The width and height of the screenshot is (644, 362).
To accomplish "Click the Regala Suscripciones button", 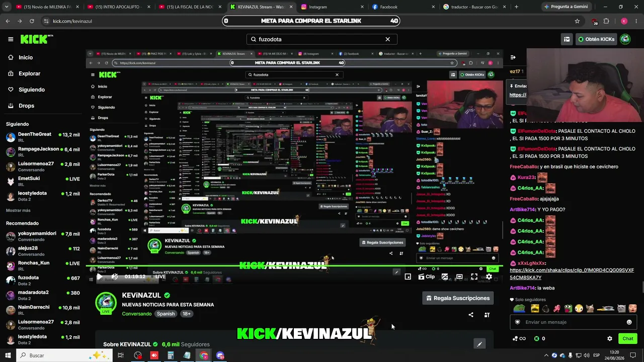I will coord(458,298).
